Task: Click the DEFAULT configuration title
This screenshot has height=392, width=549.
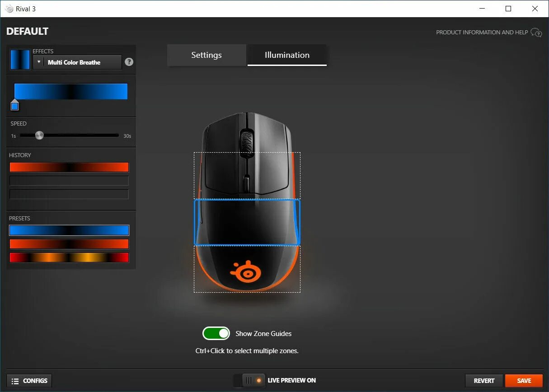Action: (27, 32)
